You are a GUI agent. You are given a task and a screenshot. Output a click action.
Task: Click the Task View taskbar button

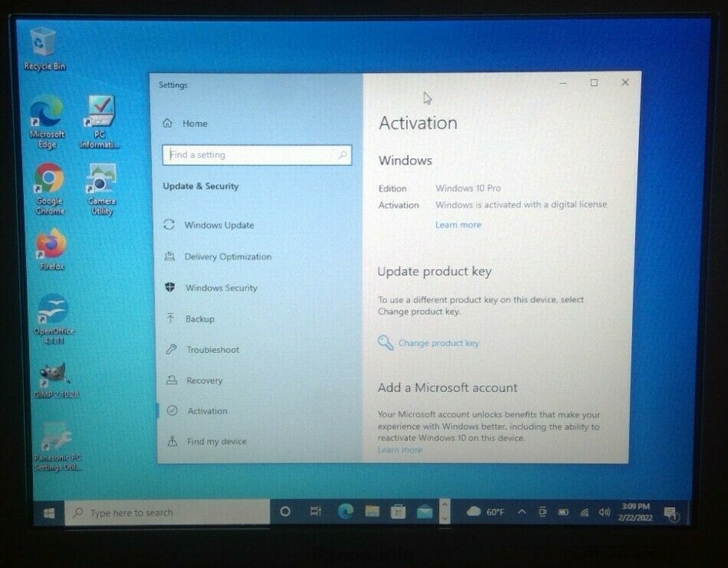tap(316, 512)
